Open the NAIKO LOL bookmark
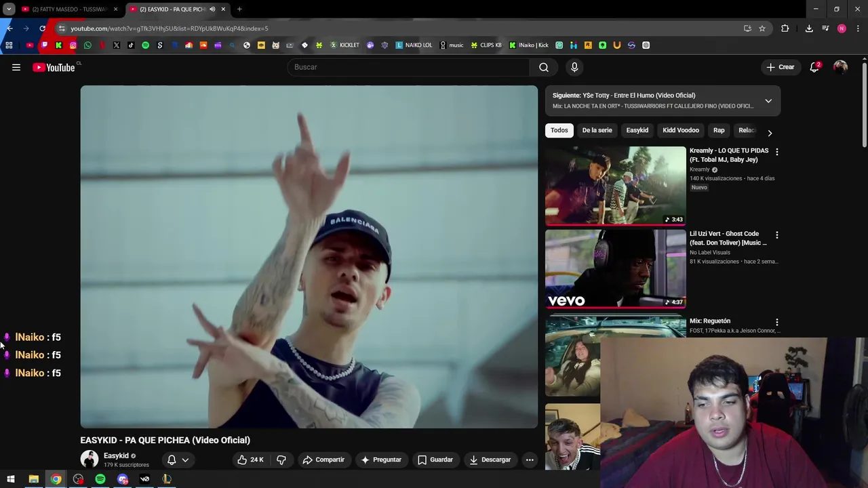 point(414,45)
